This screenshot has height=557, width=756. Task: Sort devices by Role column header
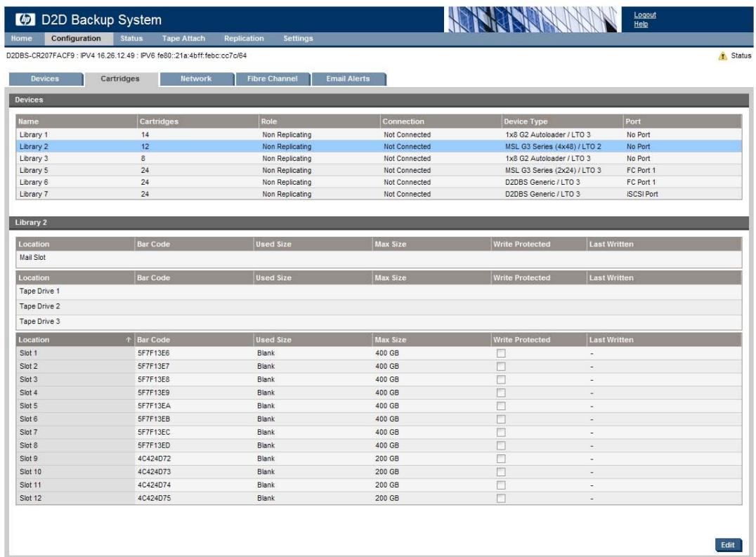pos(320,122)
